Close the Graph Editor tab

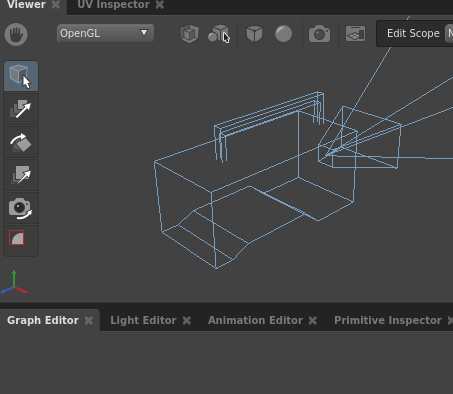click(89, 320)
